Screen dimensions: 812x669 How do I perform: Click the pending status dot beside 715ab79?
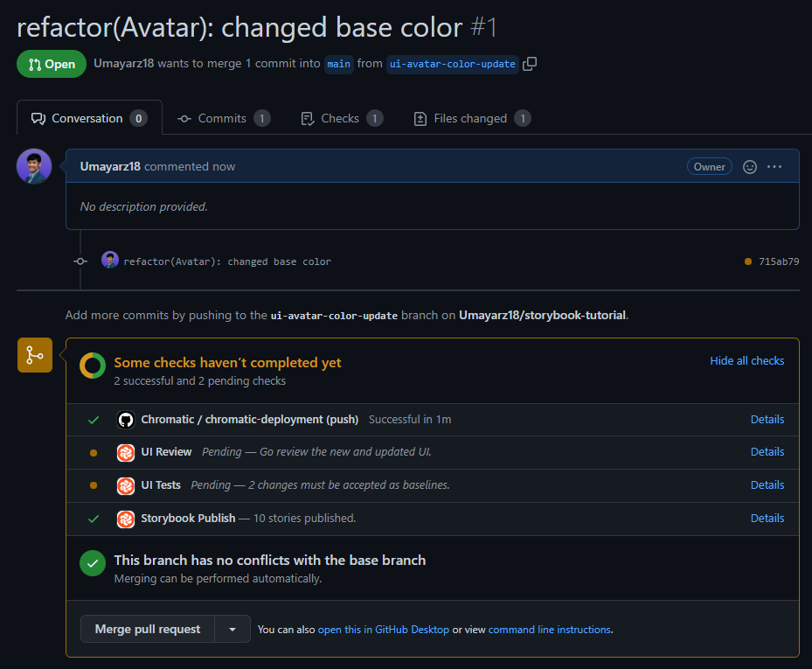coord(748,261)
